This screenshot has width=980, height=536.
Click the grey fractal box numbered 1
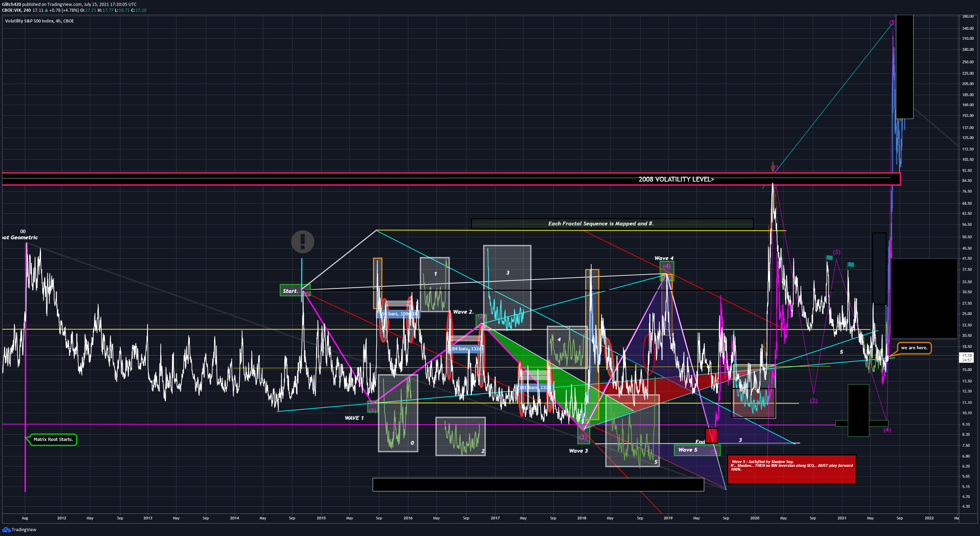click(435, 284)
